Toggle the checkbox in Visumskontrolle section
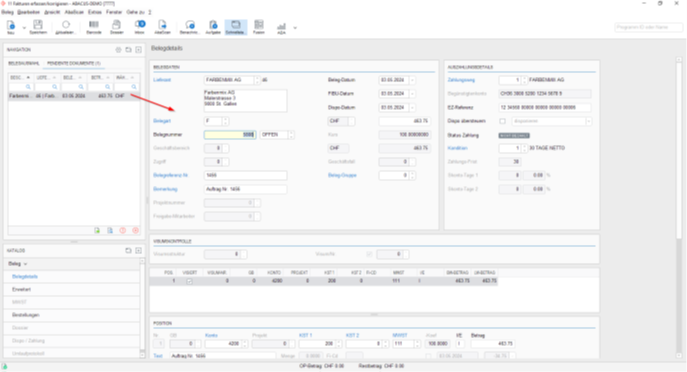The height and width of the screenshot is (372, 687). (369, 254)
